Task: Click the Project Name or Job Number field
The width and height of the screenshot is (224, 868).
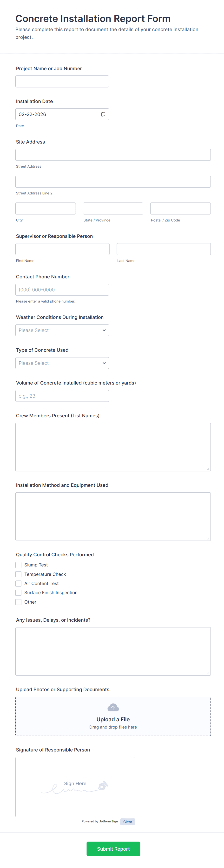Action: coord(62,82)
